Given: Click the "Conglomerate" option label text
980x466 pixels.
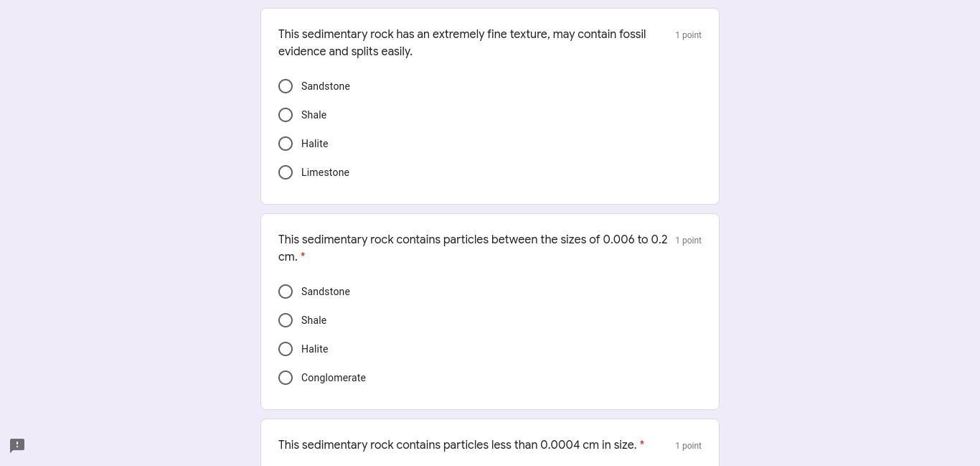Looking at the screenshot, I should (334, 378).
